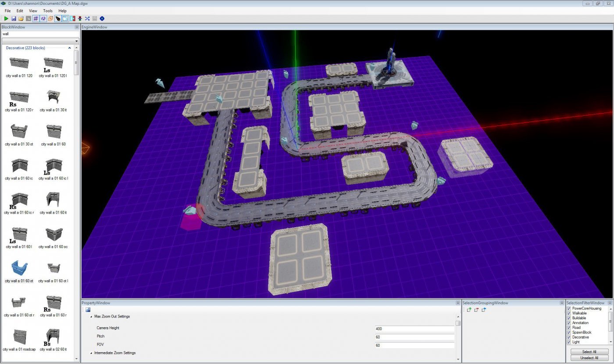Click the blue diamond up-arrow toolbar icon
614x364 pixels.
pyautogui.click(x=102, y=18)
